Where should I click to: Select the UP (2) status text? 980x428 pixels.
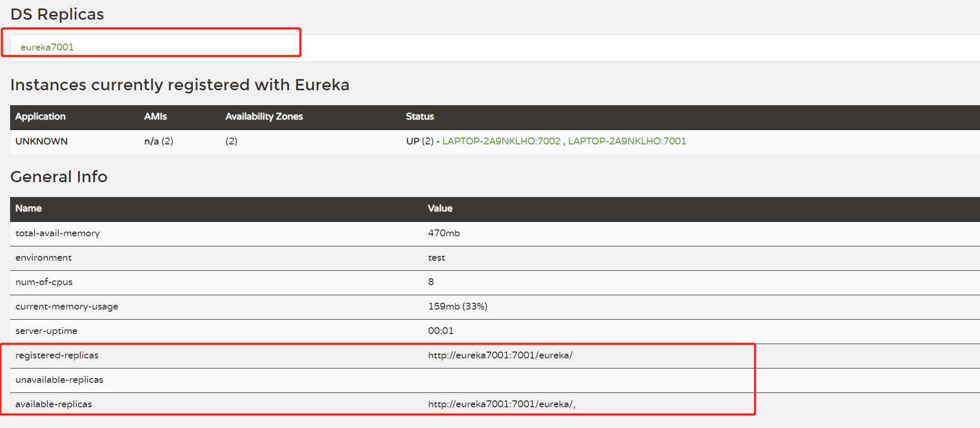(x=420, y=141)
